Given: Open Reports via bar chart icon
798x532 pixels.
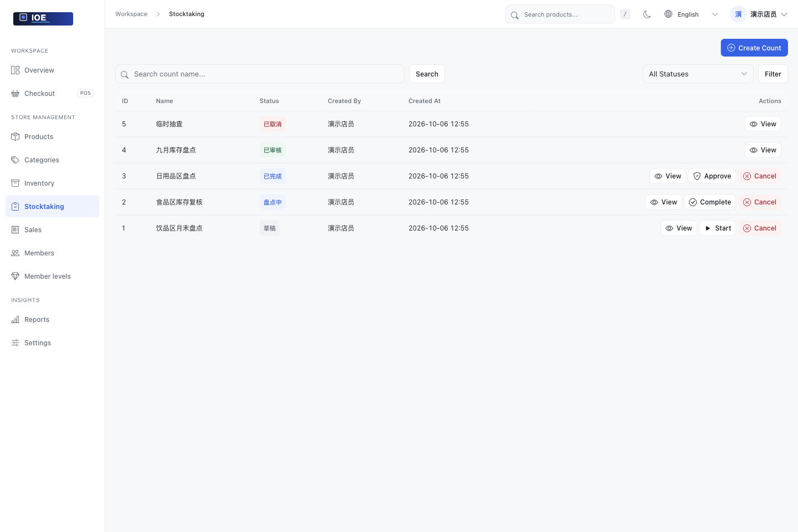Looking at the screenshot, I should pyautogui.click(x=16, y=320).
